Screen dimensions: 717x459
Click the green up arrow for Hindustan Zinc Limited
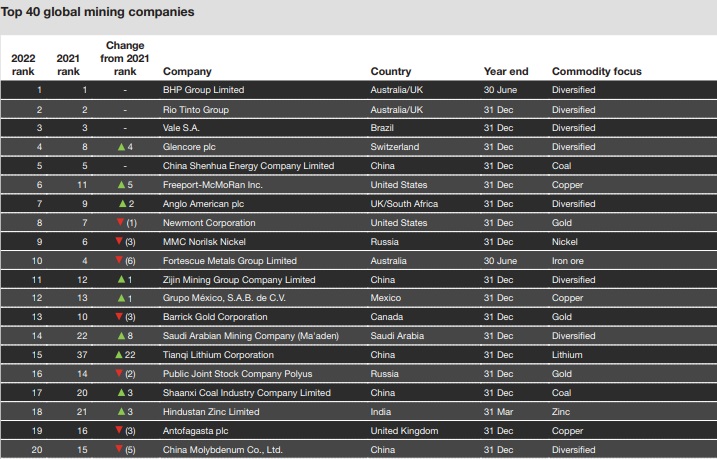(121, 412)
